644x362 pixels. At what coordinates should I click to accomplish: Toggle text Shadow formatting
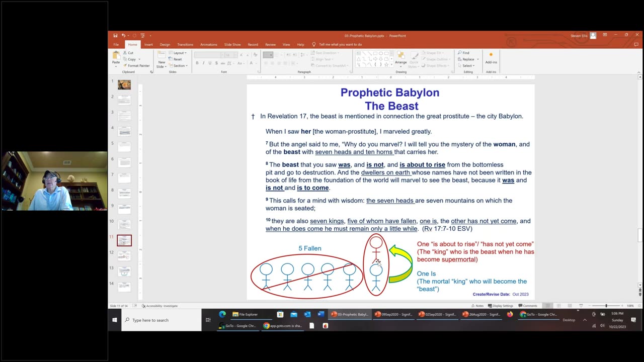click(x=216, y=63)
